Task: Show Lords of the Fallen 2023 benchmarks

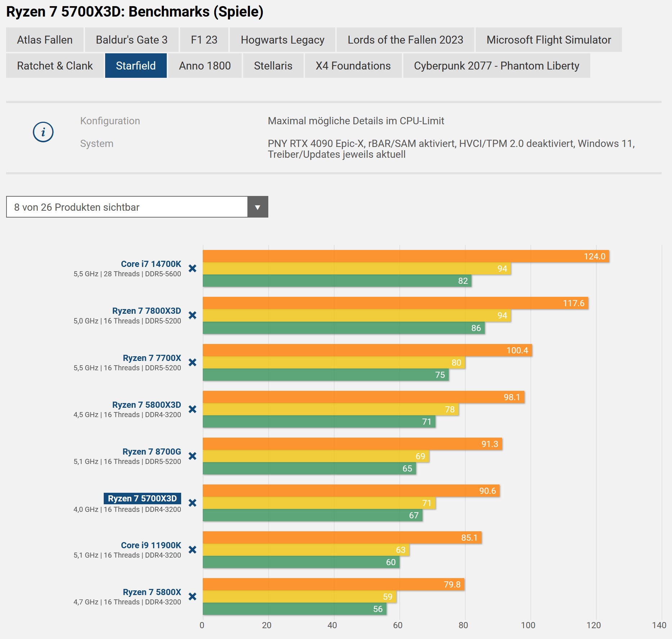Action: pos(406,40)
